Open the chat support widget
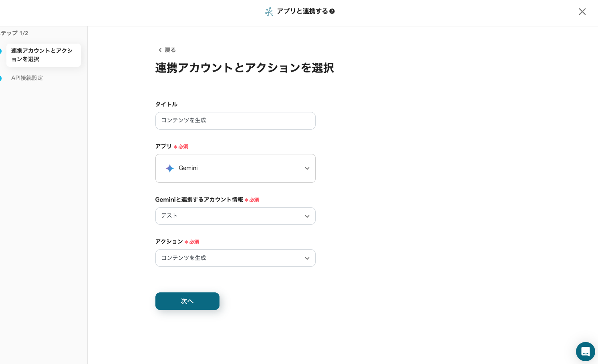Screen dimensions: 598x364 pos(585,352)
